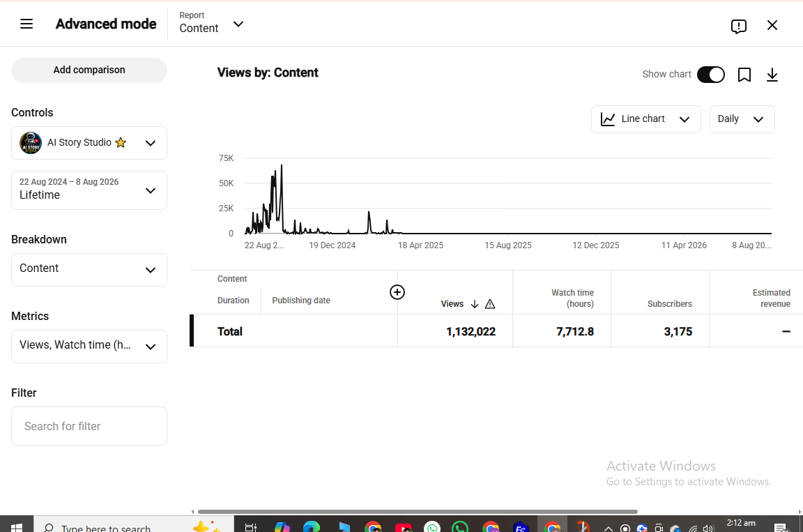Click the 11 Apr 2026 axis label
803x532 pixels.
[684, 245]
